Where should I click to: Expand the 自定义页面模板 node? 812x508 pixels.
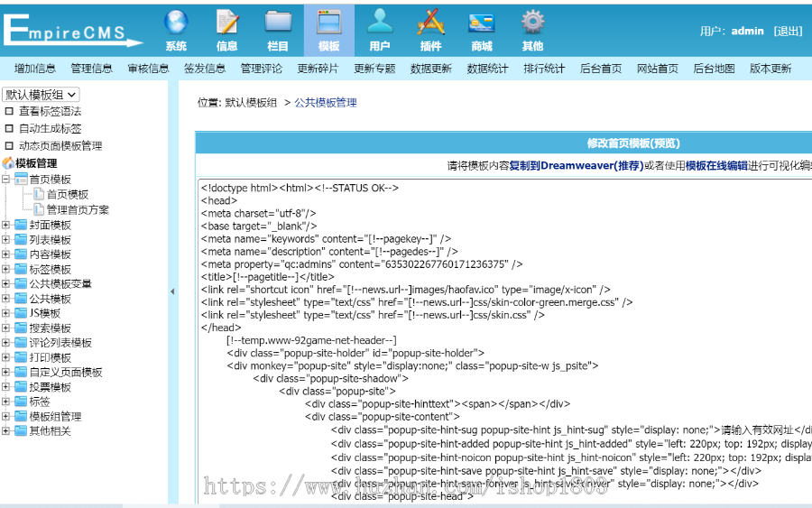pos(5,372)
